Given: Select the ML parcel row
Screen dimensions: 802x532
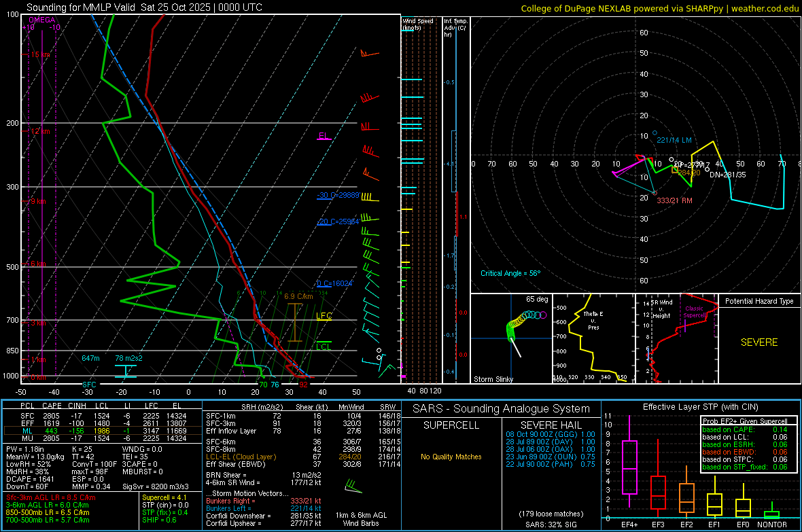Looking at the screenshot, I should 103,431.
